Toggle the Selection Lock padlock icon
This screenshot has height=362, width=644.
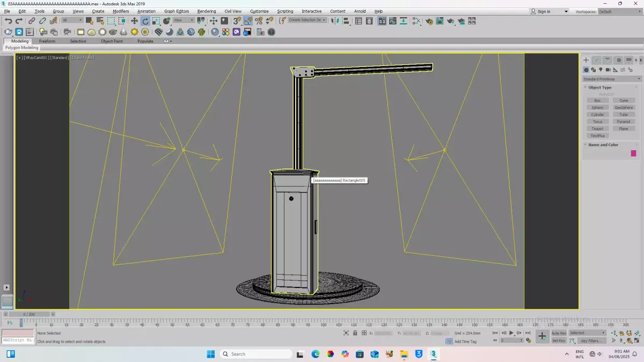click(x=355, y=333)
